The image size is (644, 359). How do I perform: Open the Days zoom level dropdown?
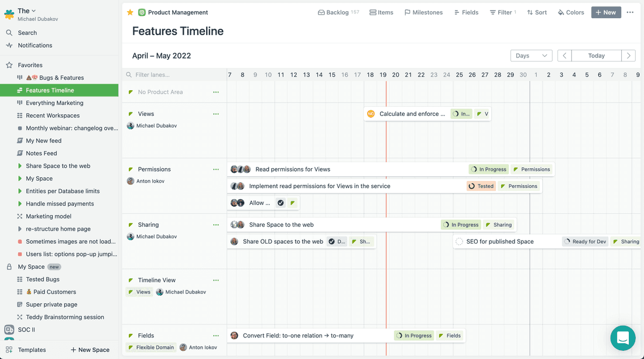click(531, 56)
